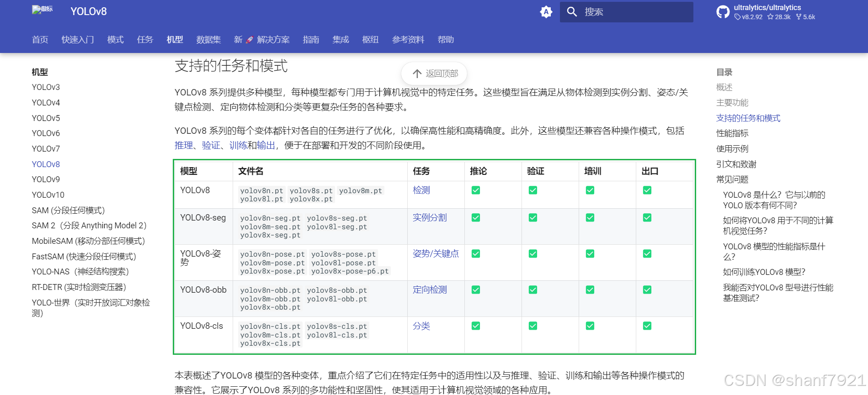
Task: Click the up-arrow in 返回顶部 button
Action: (417, 74)
